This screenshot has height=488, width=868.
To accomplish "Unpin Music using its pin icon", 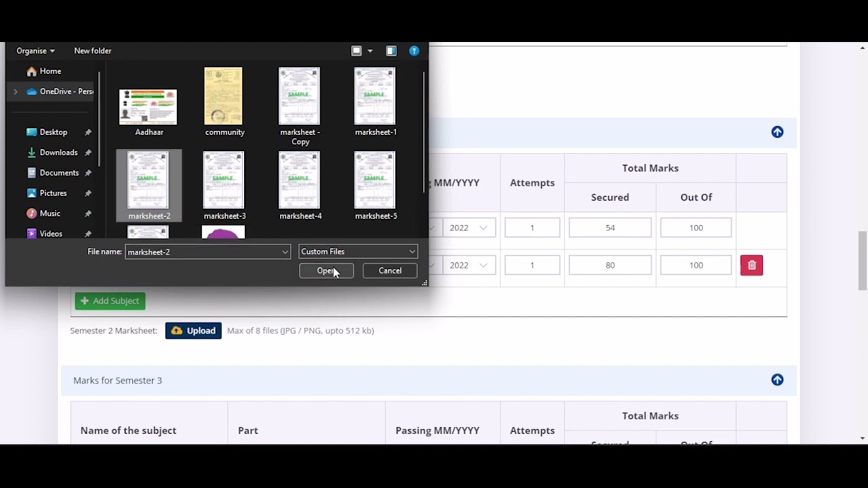I will click(88, 213).
